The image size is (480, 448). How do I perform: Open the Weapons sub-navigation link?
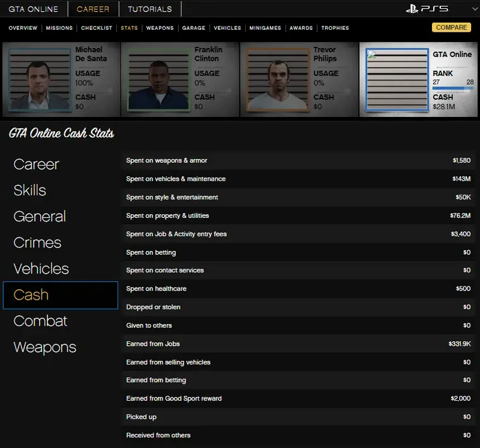coord(160,28)
